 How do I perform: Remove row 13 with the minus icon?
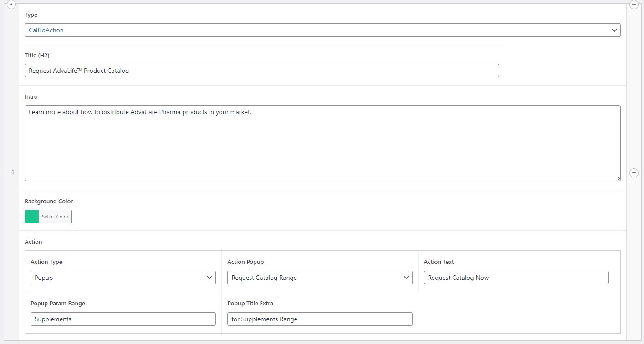[x=634, y=172]
